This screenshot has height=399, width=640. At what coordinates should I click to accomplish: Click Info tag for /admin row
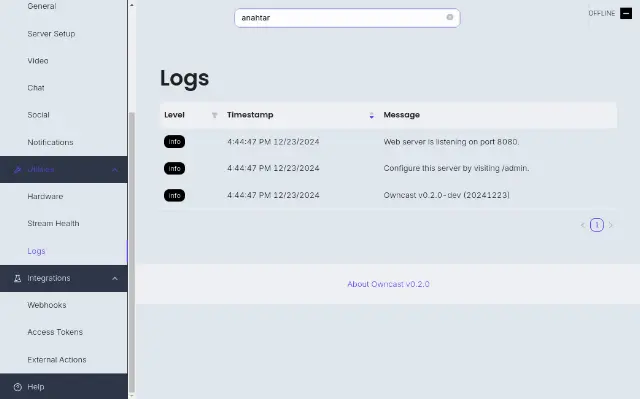[x=174, y=168]
